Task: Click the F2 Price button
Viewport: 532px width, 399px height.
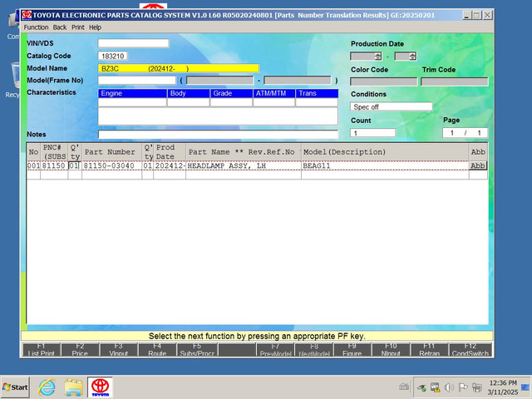Action: pyautogui.click(x=80, y=350)
